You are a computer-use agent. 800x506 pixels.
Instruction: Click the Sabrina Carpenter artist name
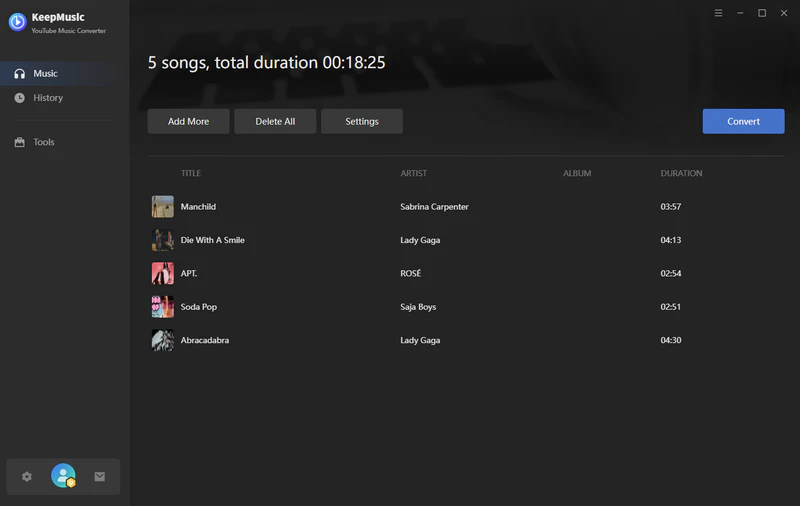434,207
